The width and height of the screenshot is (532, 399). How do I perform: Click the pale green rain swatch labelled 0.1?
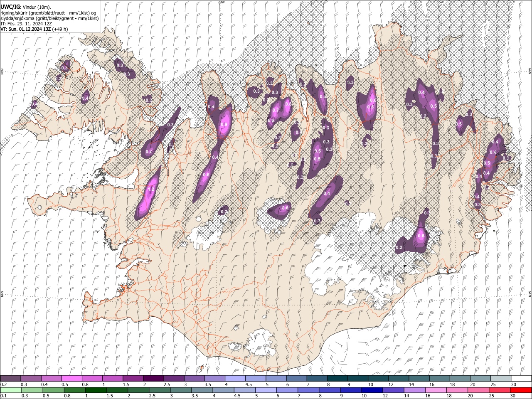pyautogui.click(x=11, y=390)
